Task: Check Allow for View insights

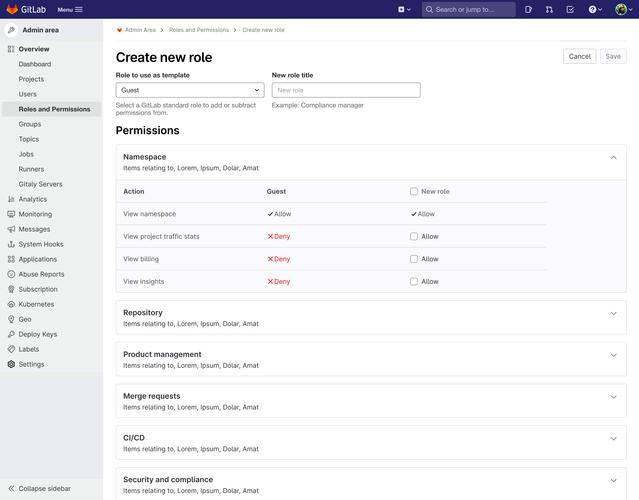Action: click(414, 282)
